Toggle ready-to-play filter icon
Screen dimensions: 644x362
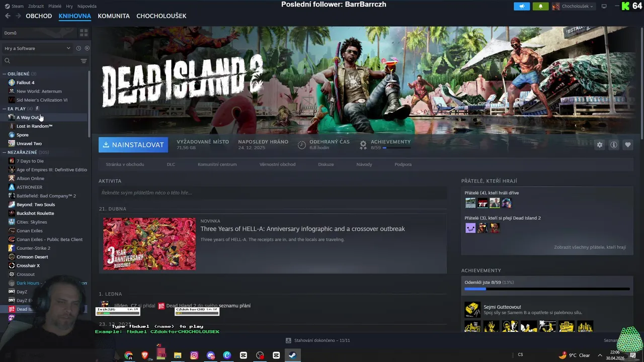point(87,48)
